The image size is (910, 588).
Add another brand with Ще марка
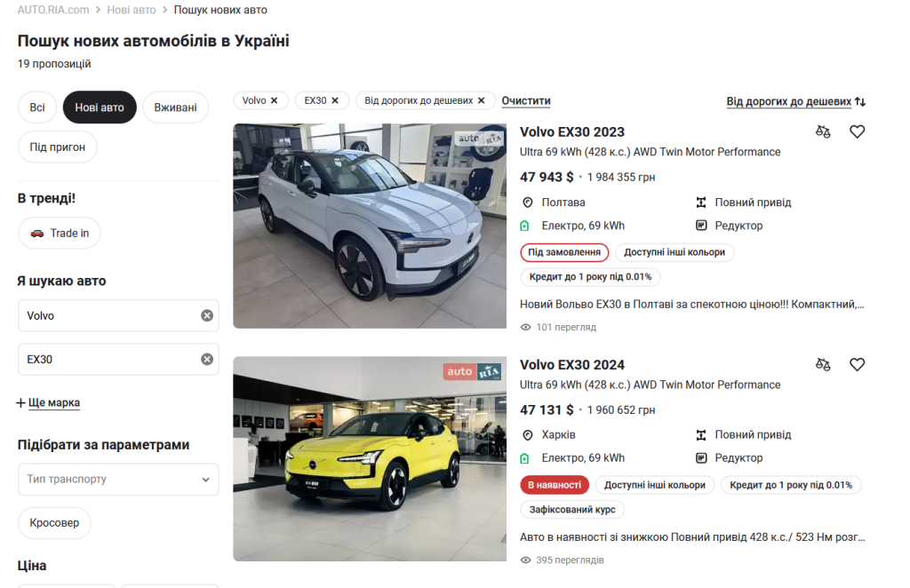point(54,403)
